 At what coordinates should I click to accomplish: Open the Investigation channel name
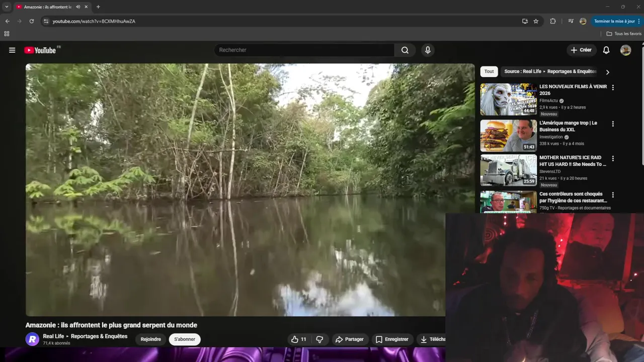point(551,137)
